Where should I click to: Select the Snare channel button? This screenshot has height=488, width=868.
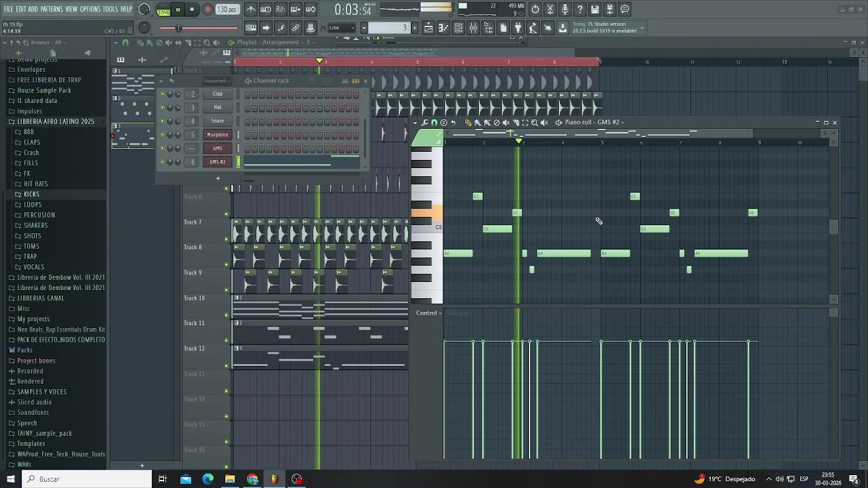(x=218, y=121)
